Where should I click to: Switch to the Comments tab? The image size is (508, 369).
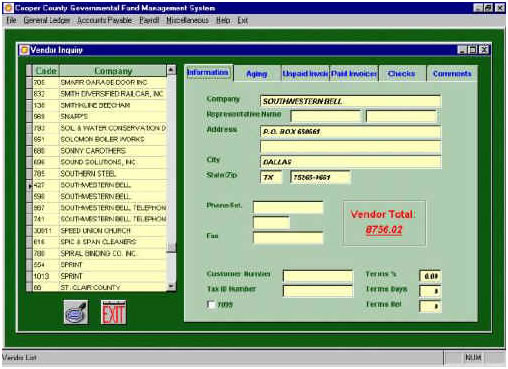pyautogui.click(x=452, y=74)
